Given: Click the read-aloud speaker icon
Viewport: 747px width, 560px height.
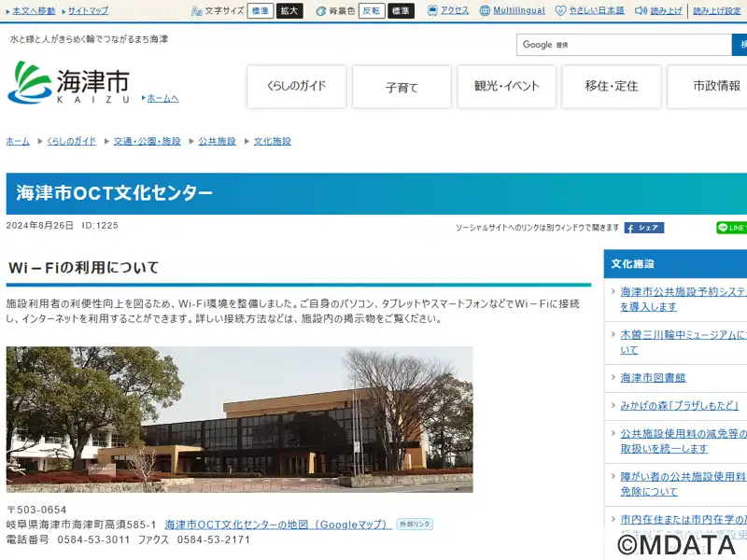Looking at the screenshot, I should point(641,10).
